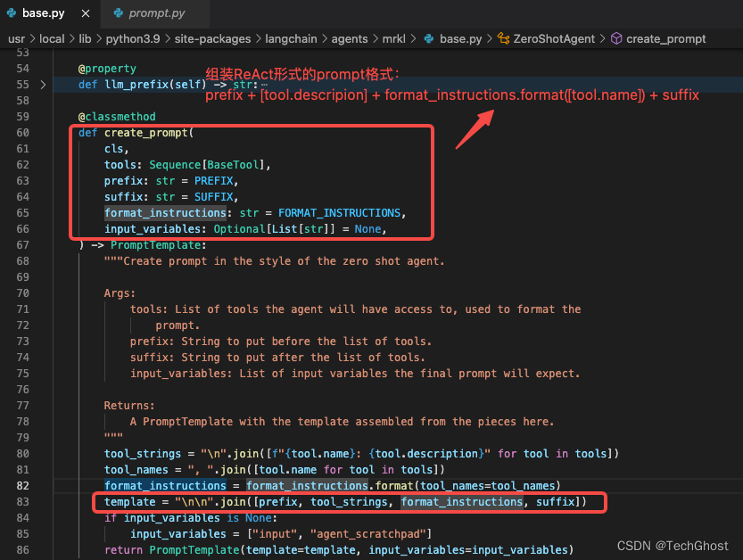Click the template variable on line 83

point(130,502)
